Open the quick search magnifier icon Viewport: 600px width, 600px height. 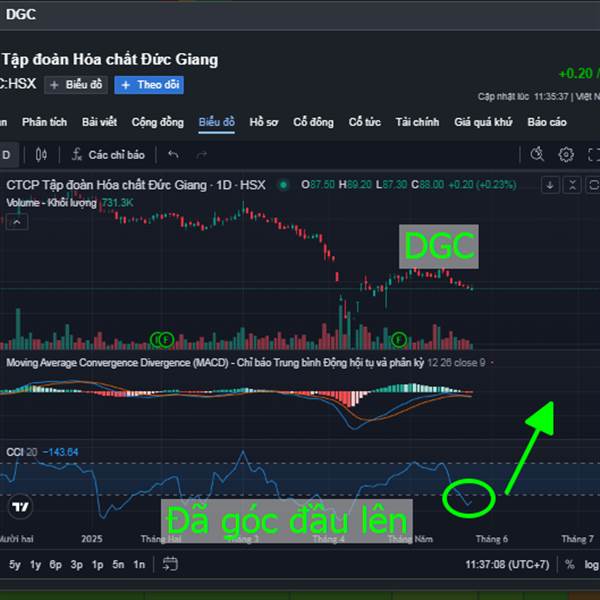537,154
